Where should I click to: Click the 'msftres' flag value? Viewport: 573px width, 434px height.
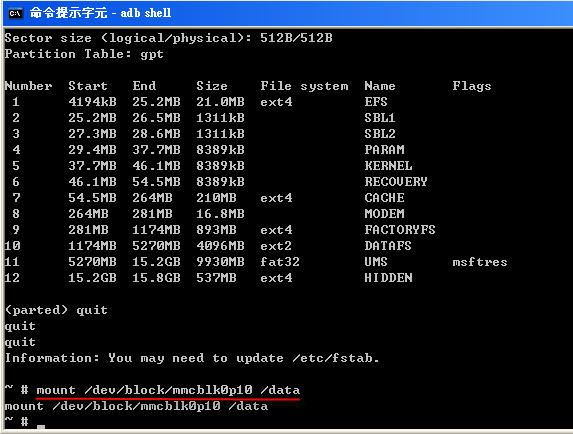click(480, 262)
